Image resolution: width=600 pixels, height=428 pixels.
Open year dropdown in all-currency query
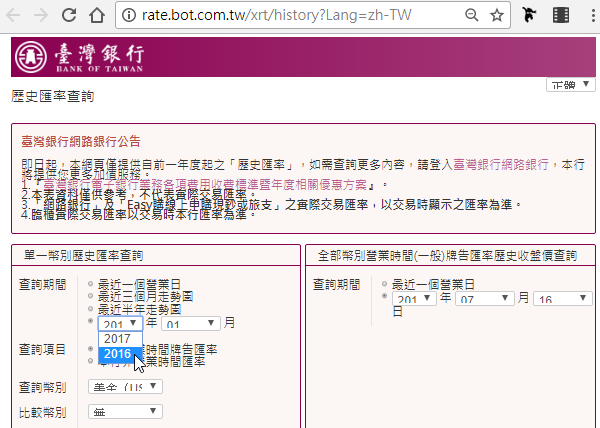coord(414,298)
